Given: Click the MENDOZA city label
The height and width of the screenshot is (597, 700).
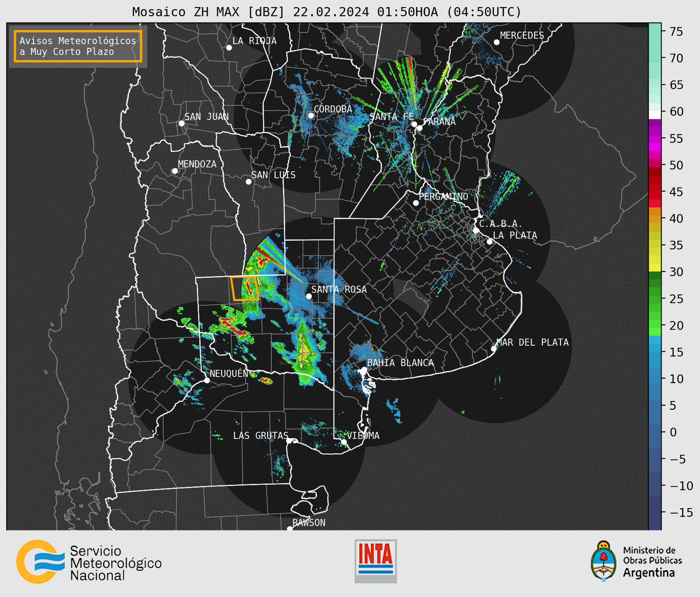Looking at the screenshot, I should tap(197, 164).
